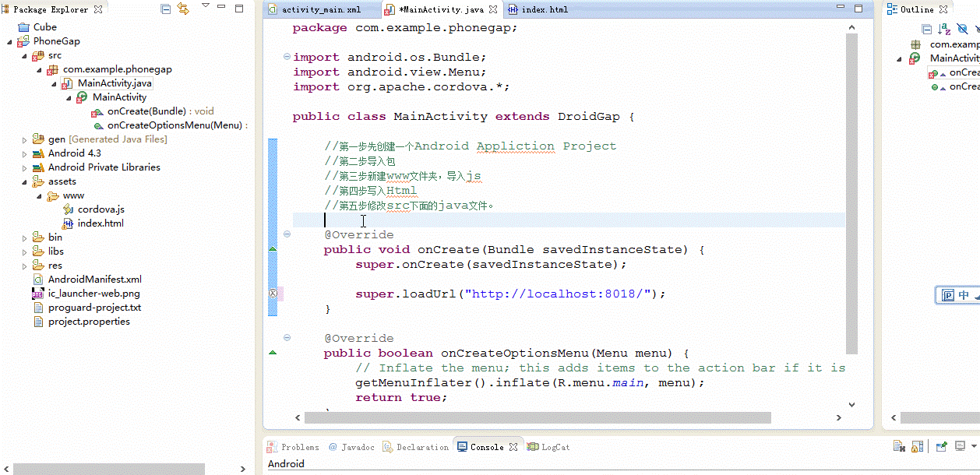Toggle Scroll Lock in Console
The height and width of the screenshot is (475, 980).
(918, 446)
